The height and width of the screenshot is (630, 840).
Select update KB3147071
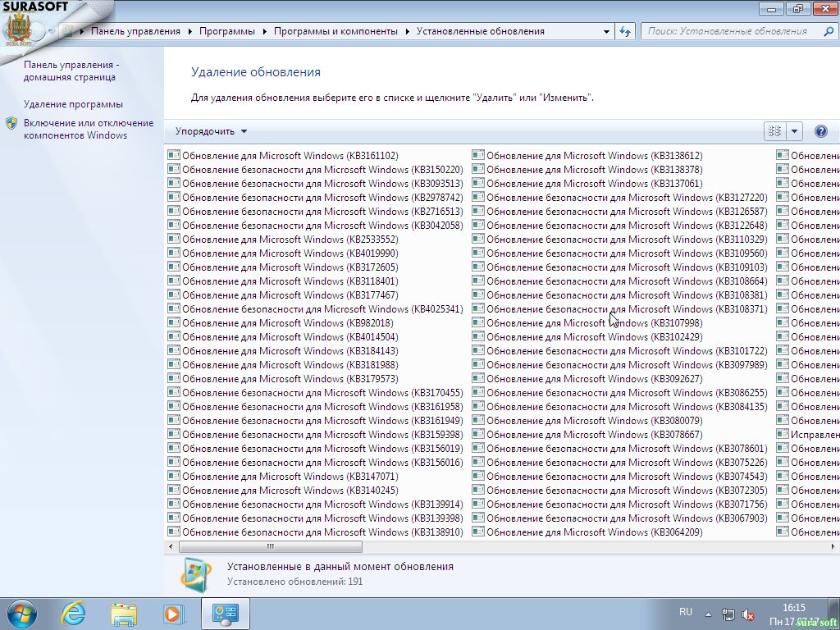[x=283, y=476]
